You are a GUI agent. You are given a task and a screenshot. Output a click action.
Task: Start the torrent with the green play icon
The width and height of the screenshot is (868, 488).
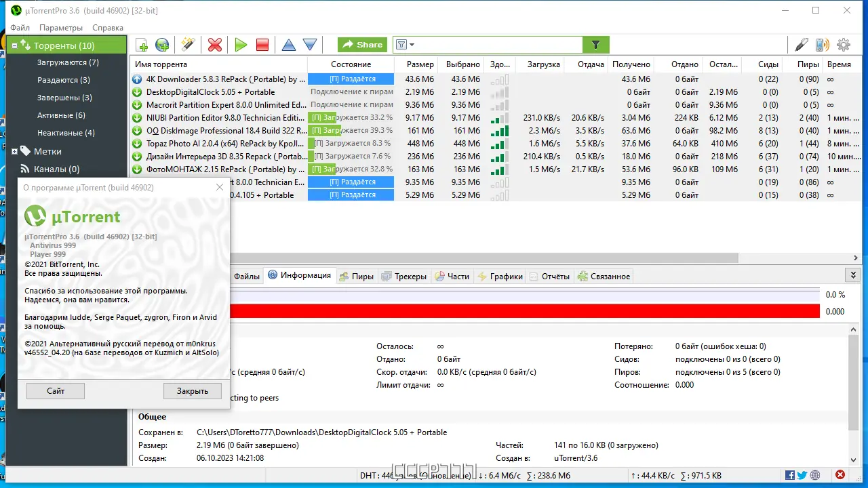click(241, 45)
